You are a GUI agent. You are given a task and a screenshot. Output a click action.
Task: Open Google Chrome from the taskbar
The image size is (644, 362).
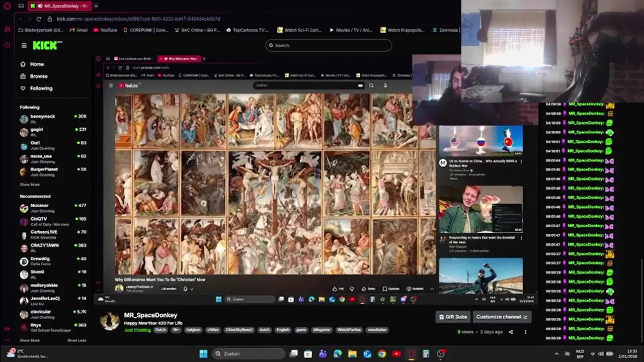pyautogui.click(x=382, y=354)
